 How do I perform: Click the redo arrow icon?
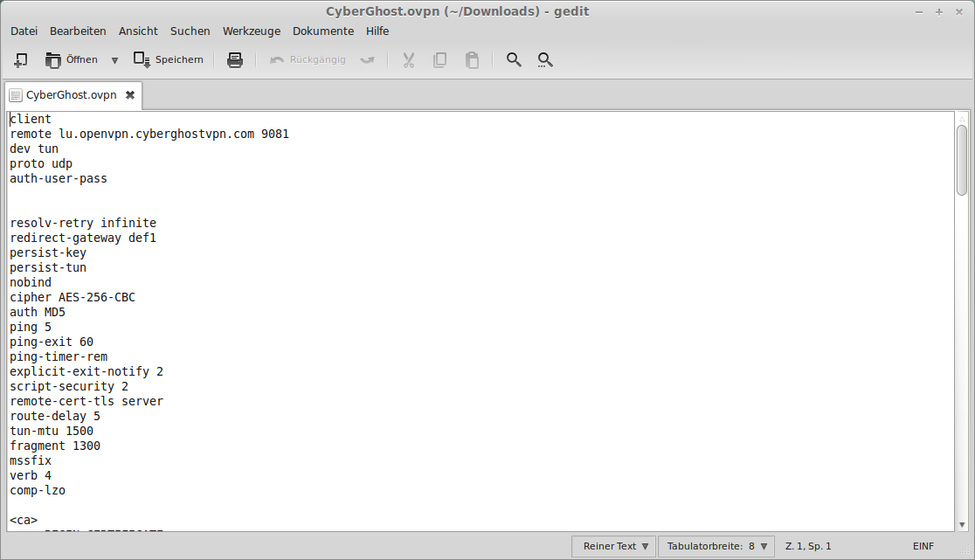[368, 59]
